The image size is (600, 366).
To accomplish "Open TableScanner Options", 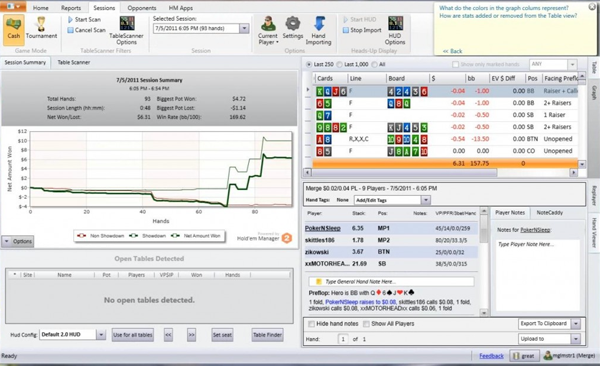I will [126, 31].
